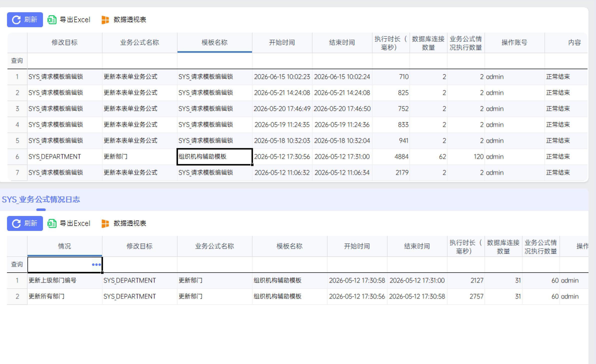Image resolution: width=596 pixels, height=364 pixels.
Task: Open the ellipsis in the 情况 query cell
Action: (x=96, y=265)
